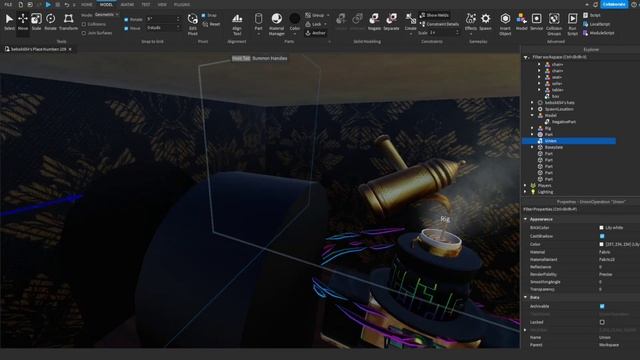Click the Filter Properties search field
The width and height of the screenshot is (640, 360).
coord(580,209)
